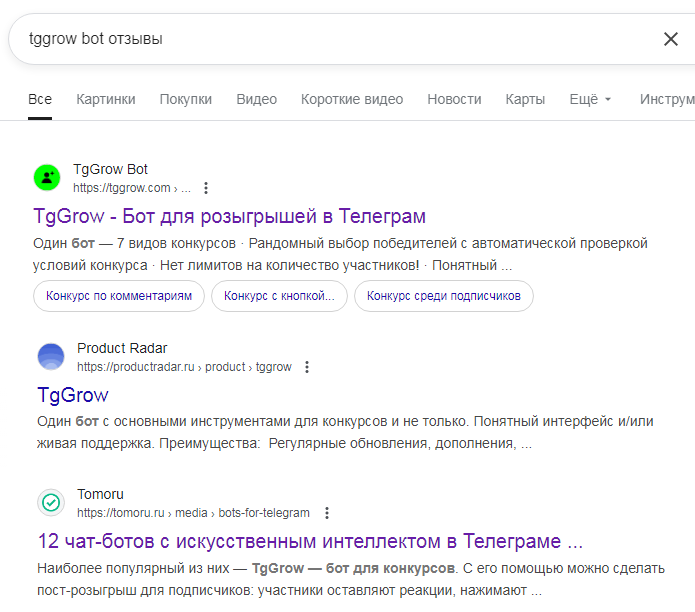Open the 'Инструменты' search tools
This screenshot has height=612, width=695.
(x=667, y=99)
